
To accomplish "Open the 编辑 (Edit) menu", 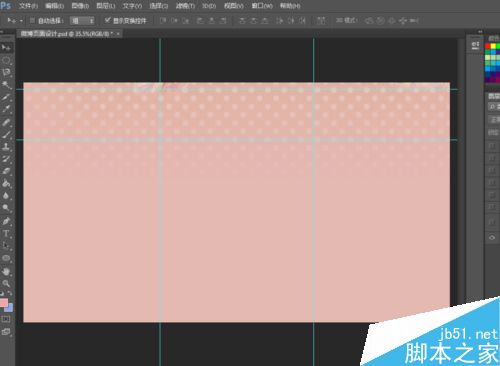I will (54, 6).
